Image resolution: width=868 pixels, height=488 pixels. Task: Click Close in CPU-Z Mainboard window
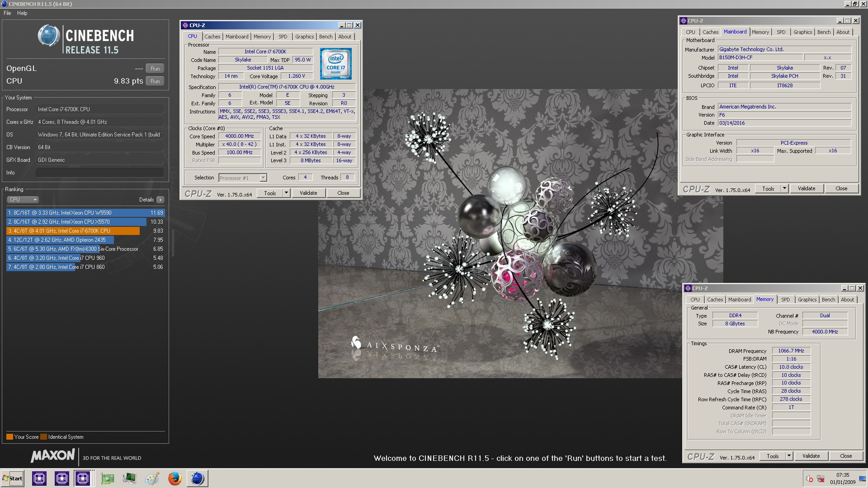(x=841, y=189)
